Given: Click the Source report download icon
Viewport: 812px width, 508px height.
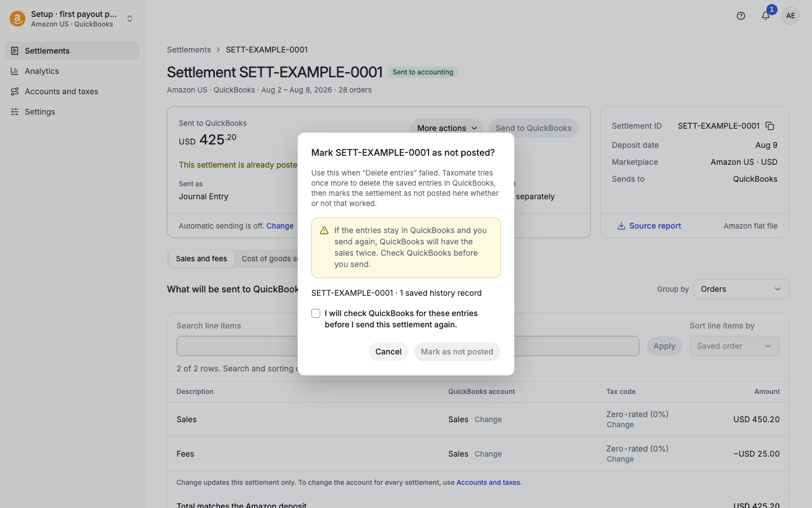Looking at the screenshot, I should point(621,226).
